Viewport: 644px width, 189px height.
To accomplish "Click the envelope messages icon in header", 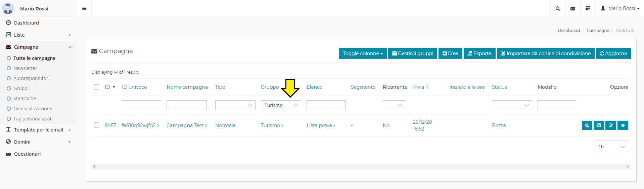I will click(x=573, y=8).
